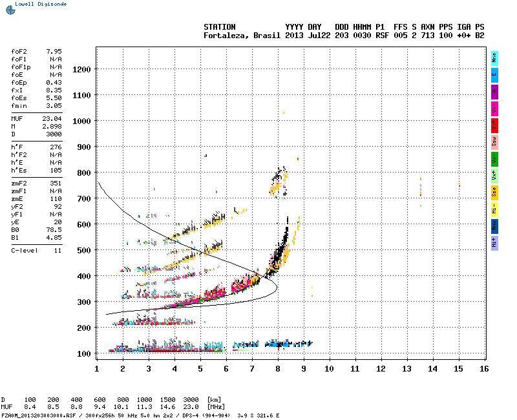
Task: Select the 1 MHz frequency axis label
Action: tap(96, 369)
